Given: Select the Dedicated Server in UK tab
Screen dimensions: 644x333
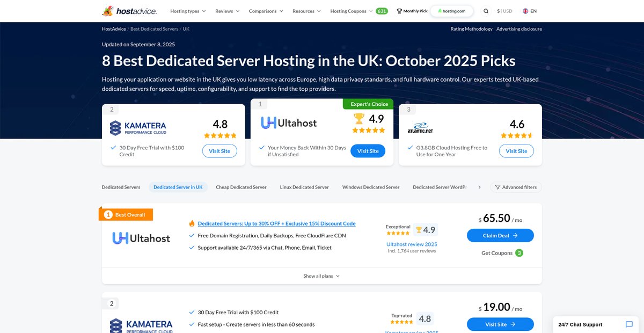Looking at the screenshot, I should (178, 187).
